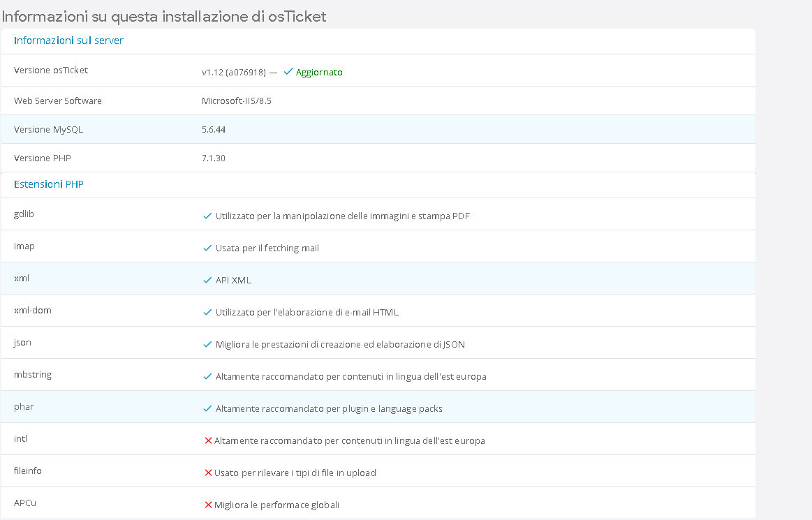
Task: Click the imap extension name
Action: tap(24, 246)
